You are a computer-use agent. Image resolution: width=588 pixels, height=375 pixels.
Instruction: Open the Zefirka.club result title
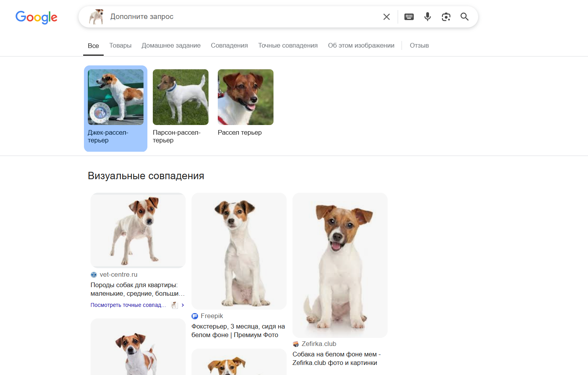coord(336,358)
